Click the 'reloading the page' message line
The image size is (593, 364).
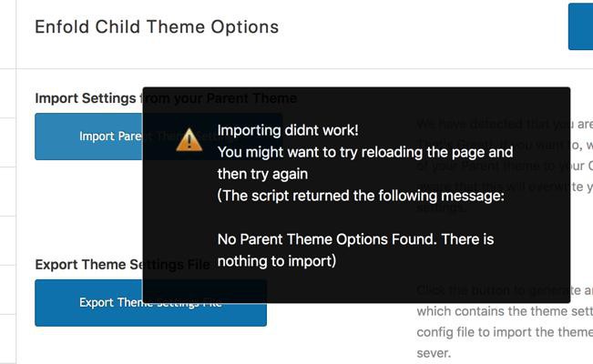pos(365,152)
